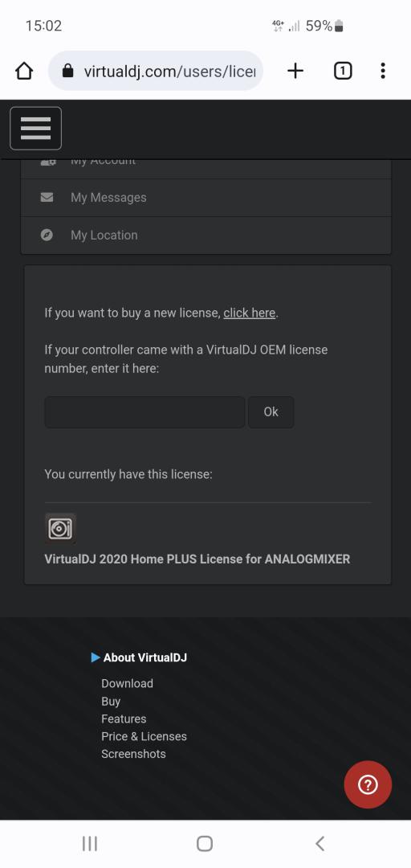Tap the Android recent apps button
This screenshot has height=868, width=411.
click(x=90, y=844)
